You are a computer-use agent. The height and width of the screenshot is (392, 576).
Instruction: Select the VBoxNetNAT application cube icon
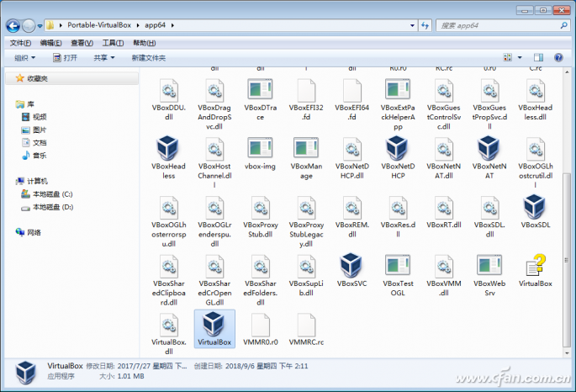(x=489, y=148)
